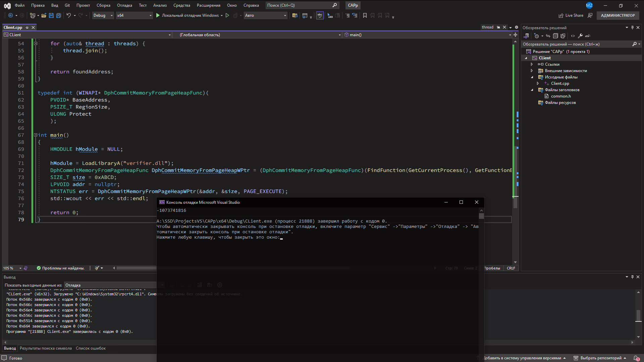Image resolution: width=644 pixels, height=362 pixels.
Task: Start the local Windows debugger
Action: tap(158, 15)
